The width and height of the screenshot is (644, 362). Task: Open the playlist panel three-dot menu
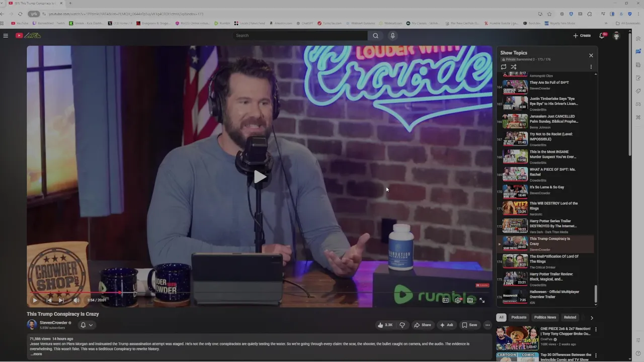591,67
